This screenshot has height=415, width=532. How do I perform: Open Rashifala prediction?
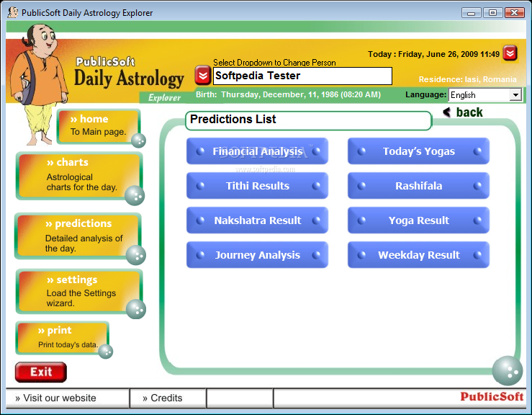point(418,186)
